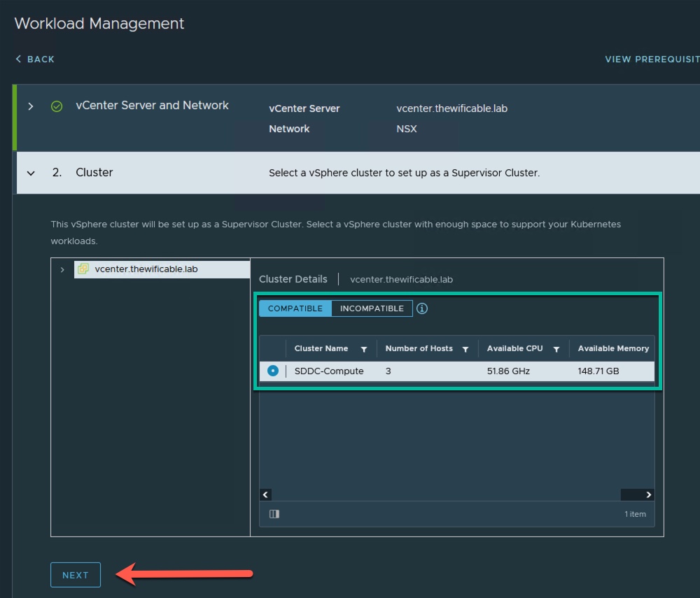Expand the vCenter Server and Network step
This screenshot has width=700, height=598.
(31, 106)
